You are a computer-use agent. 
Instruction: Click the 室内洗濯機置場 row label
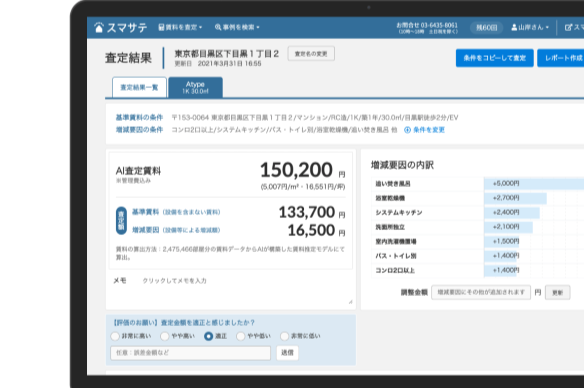pyautogui.click(x=396, y=242)
